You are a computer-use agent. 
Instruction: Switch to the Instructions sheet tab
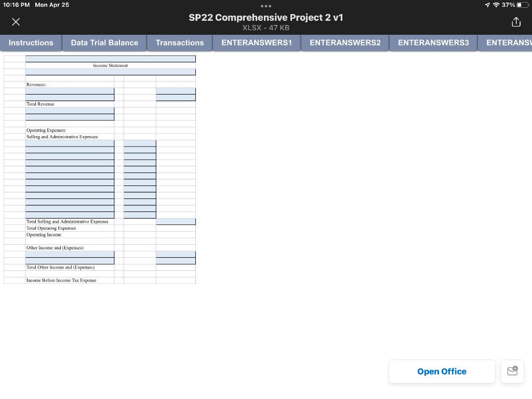tap(31, 43)
